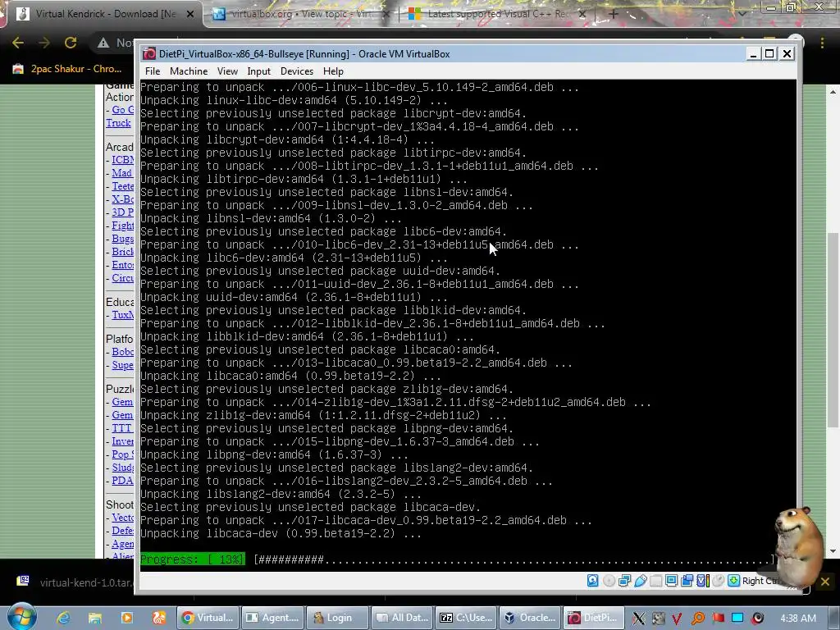
Task: Click the Right Ctrl host key label
Action: (760, 581)
